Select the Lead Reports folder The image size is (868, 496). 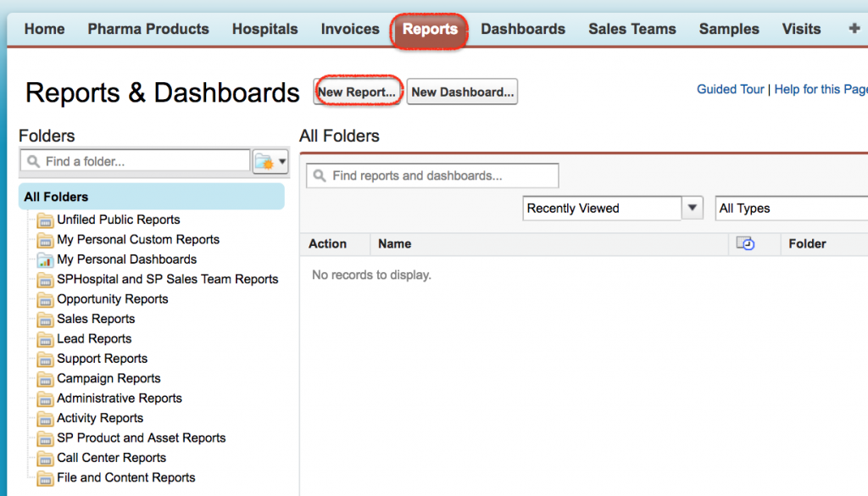(x=96, y=338)
